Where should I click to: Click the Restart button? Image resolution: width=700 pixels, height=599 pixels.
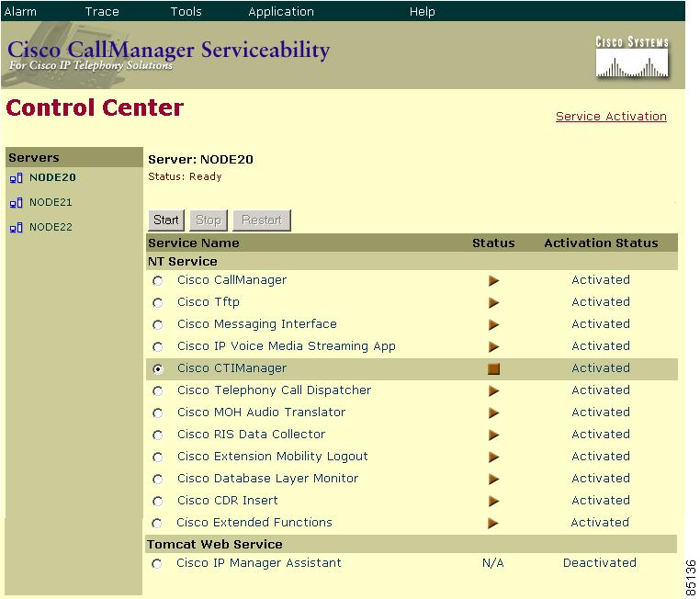coord(262,220)
